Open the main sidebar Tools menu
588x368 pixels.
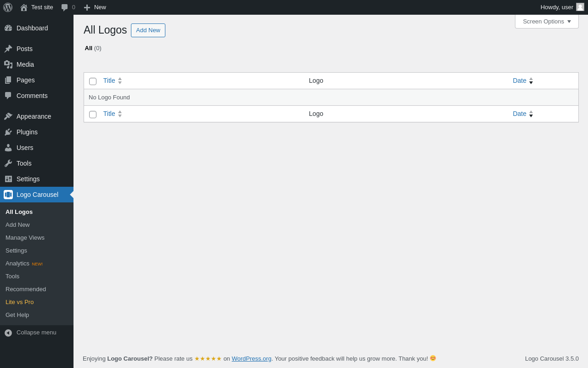(37, 163)
